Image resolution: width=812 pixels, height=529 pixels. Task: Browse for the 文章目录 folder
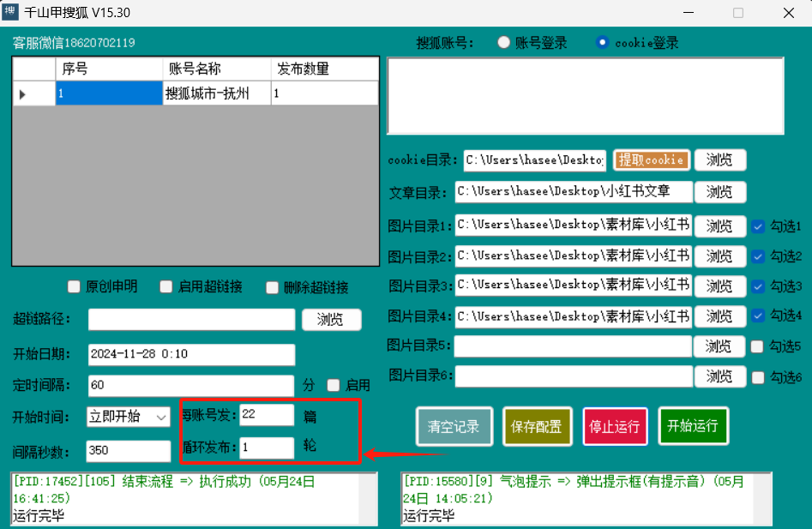pyautogui.click(x=719, y=192)
